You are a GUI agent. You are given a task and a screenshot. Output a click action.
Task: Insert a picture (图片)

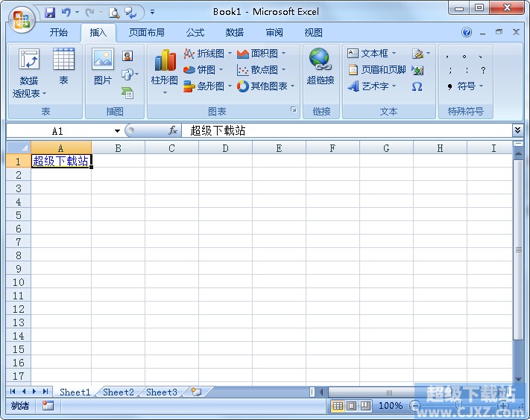coord(103,66)
